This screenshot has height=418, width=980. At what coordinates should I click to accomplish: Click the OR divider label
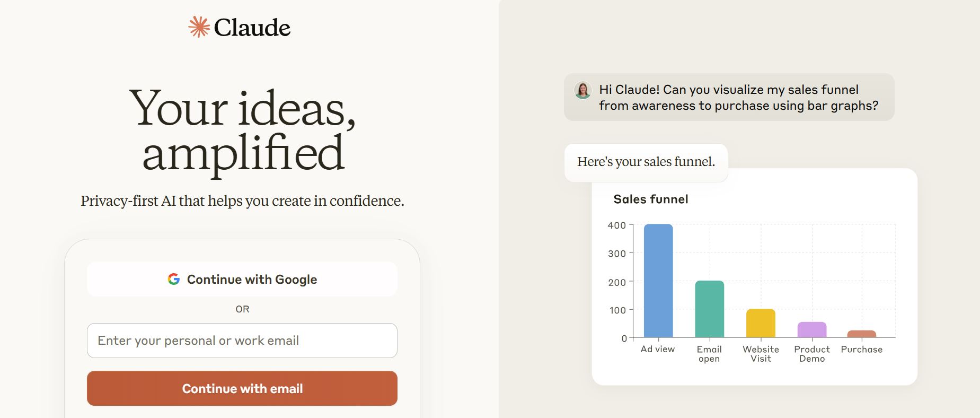pos(242,309)
